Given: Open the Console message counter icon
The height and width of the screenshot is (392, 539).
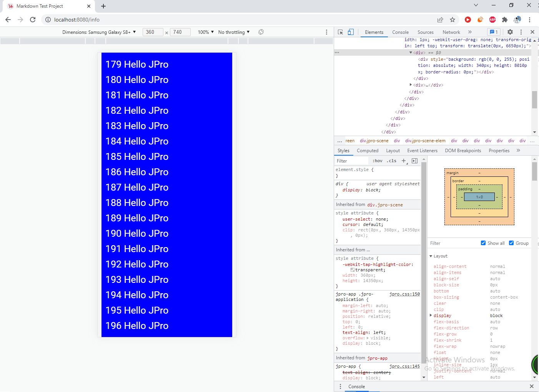Looking at the screenshot, I should [x=494, y=32].
